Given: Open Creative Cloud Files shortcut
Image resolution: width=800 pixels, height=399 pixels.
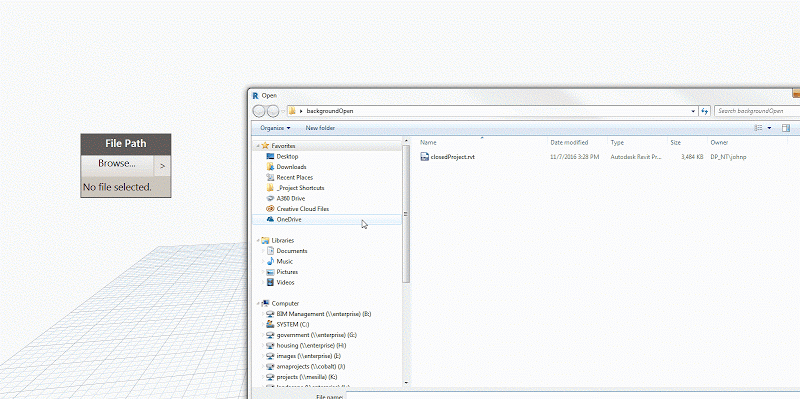Looking at the screenshot, I should coord(303,209).
